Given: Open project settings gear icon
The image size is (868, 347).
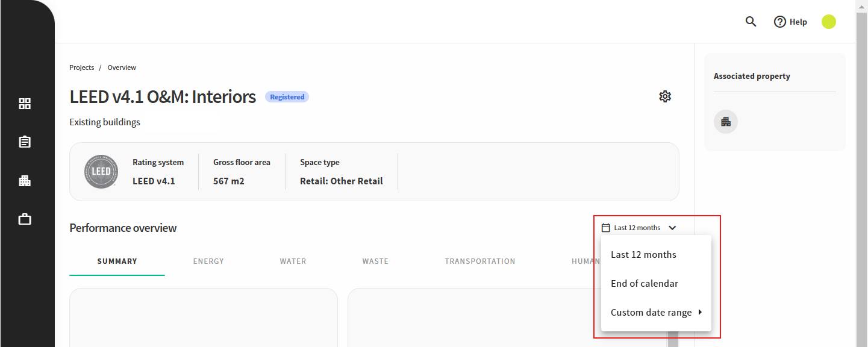Looking at the screenshot, I should point(665,96).
